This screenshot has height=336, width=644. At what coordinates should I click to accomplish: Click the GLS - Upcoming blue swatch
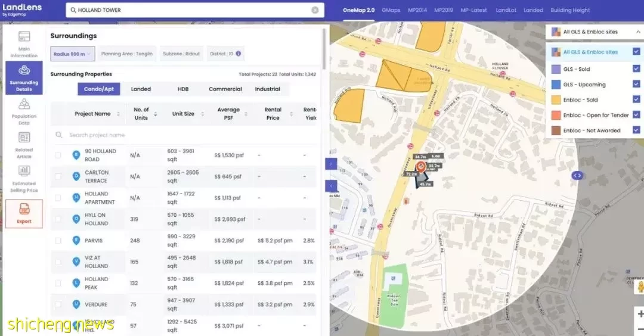(x=556, y=85)
